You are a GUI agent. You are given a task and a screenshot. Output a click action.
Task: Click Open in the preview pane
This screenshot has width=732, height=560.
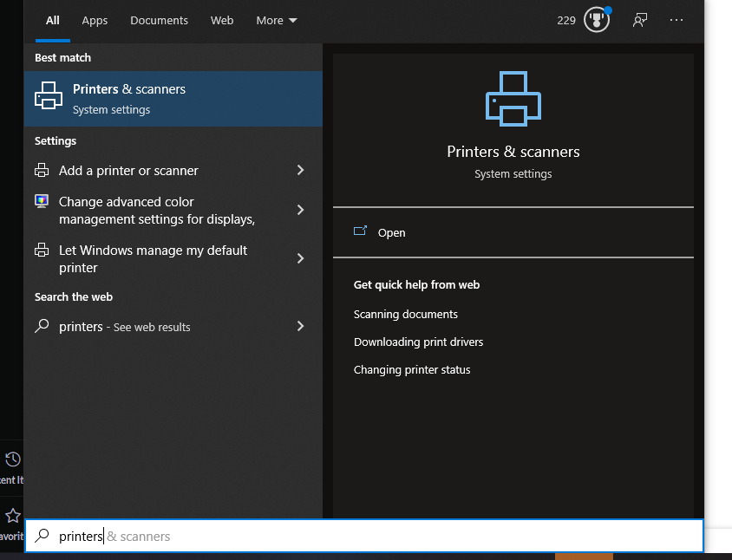click(391, 232)
